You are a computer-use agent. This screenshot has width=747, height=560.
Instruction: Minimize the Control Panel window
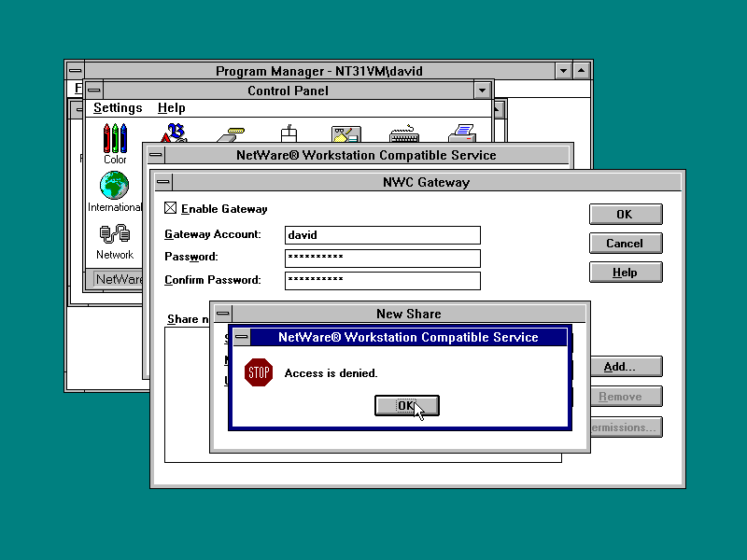482,91
